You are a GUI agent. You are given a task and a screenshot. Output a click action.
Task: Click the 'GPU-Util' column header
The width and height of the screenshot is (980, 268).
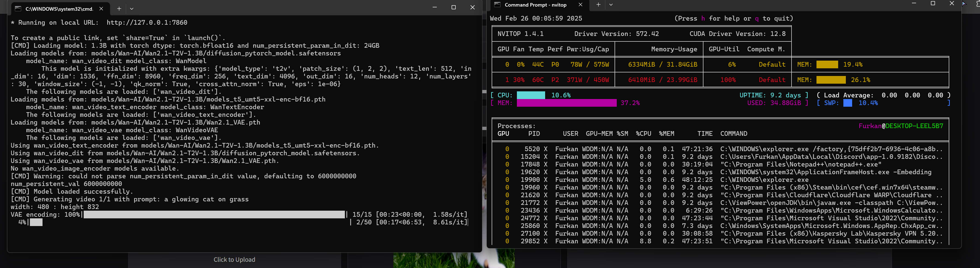click(x=724, y=49)
